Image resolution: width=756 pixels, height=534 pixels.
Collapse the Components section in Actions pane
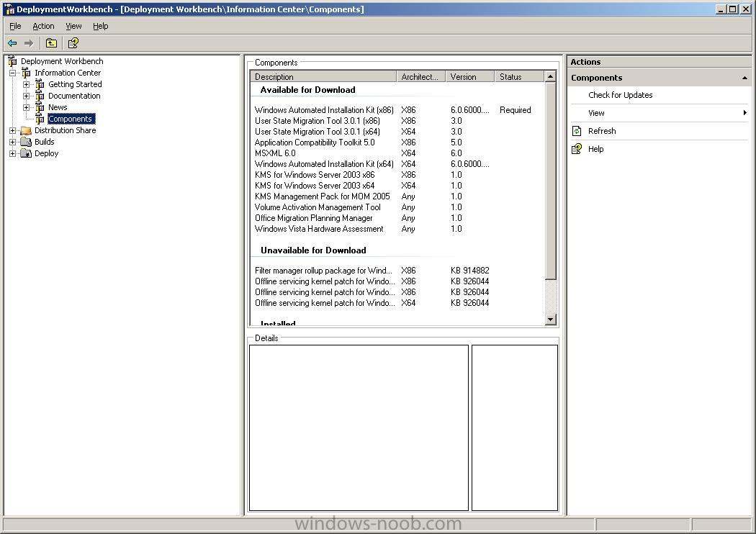[x=744, y=78]
